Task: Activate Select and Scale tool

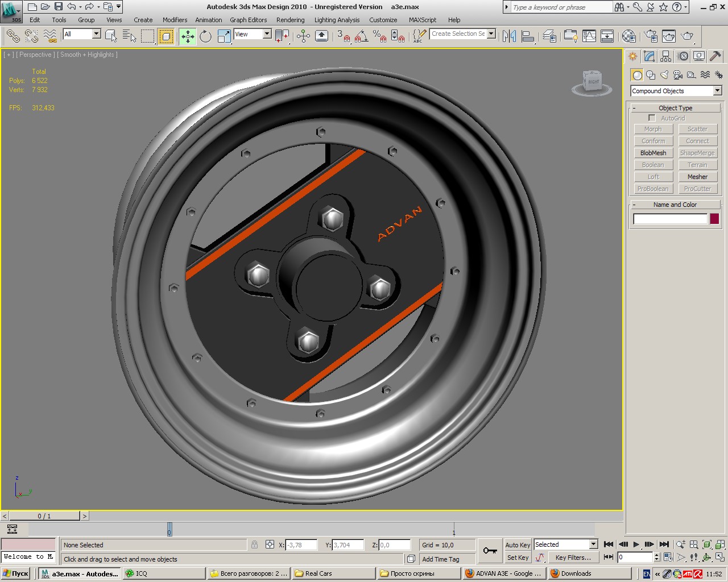Action: (x=224, y=36)
